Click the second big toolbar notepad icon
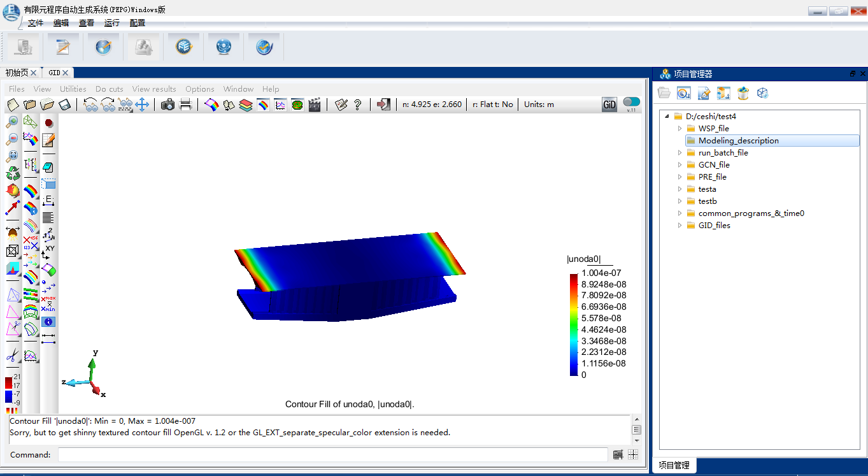 63,47
